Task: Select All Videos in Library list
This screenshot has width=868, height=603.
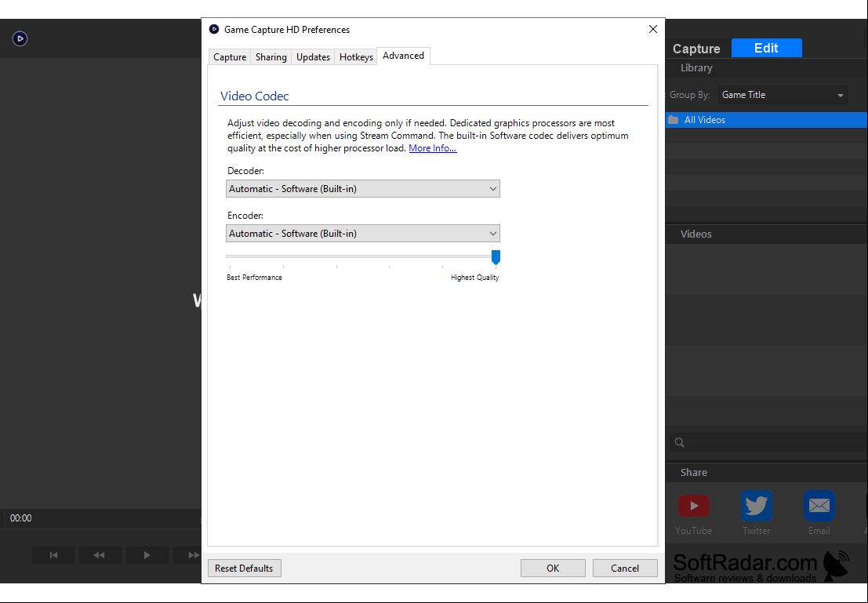Action: click(767, 120)
